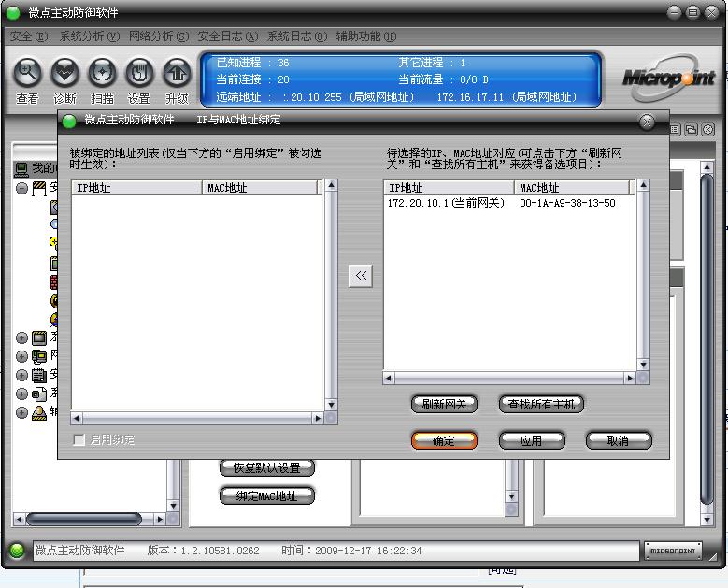Click the green orb in main title bar
The width and height of the screenshot is (728, 588).
pos(13,13)
